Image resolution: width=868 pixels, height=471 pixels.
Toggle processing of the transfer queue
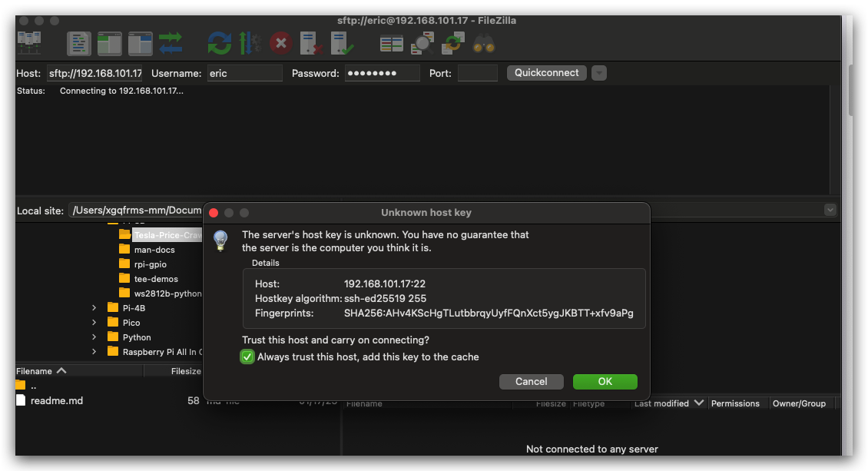pos(250,43)
